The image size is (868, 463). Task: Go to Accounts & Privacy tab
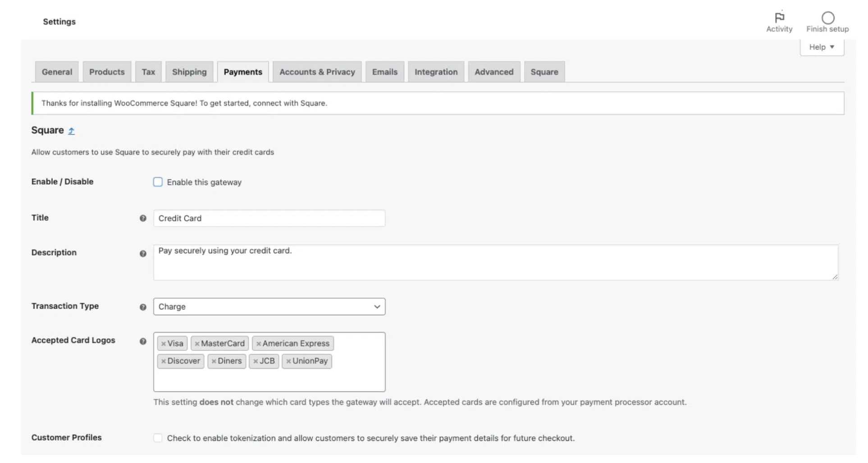[x=318, y=72]
